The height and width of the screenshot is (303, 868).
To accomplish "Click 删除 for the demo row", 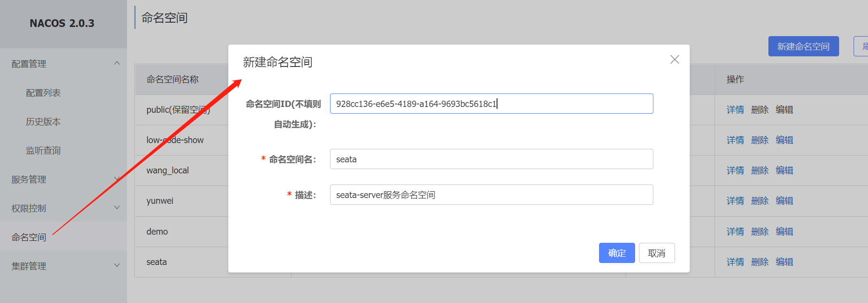I will coord(759,232).
